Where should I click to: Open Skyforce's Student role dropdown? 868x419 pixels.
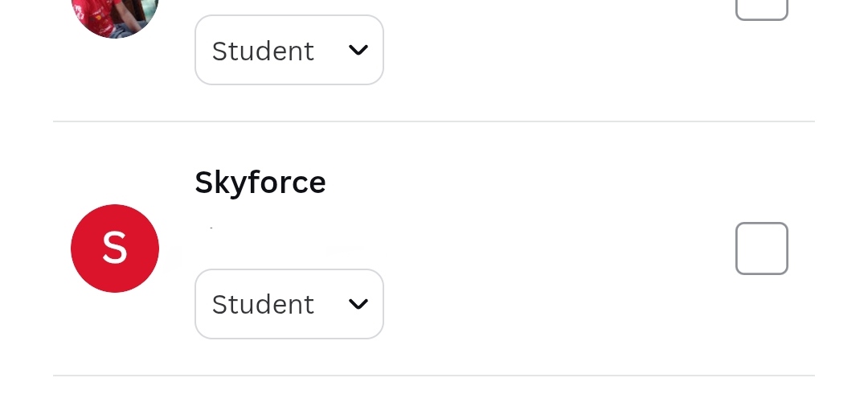coord(289,304)
